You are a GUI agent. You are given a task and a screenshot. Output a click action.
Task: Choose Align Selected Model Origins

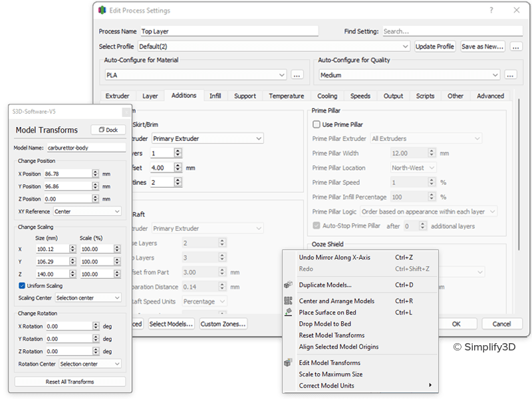(x=360, y=346)
